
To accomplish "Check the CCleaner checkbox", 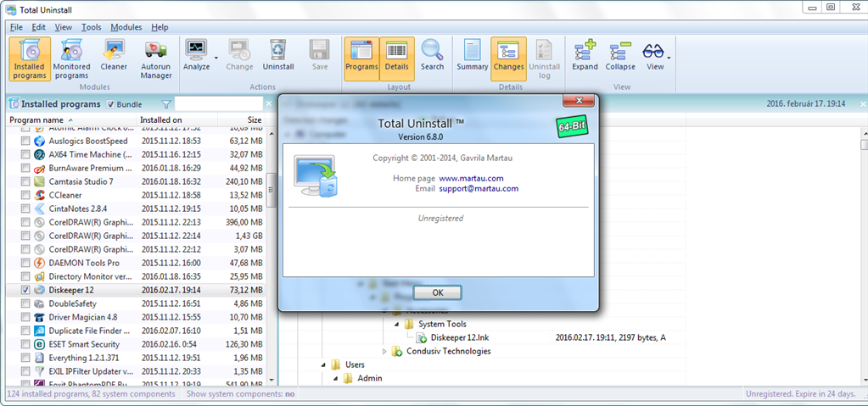I will (x=25, y=195).
